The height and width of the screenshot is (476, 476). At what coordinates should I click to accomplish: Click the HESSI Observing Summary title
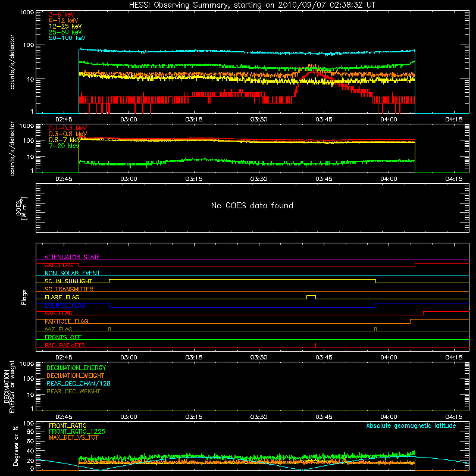[x=252, y=5]
